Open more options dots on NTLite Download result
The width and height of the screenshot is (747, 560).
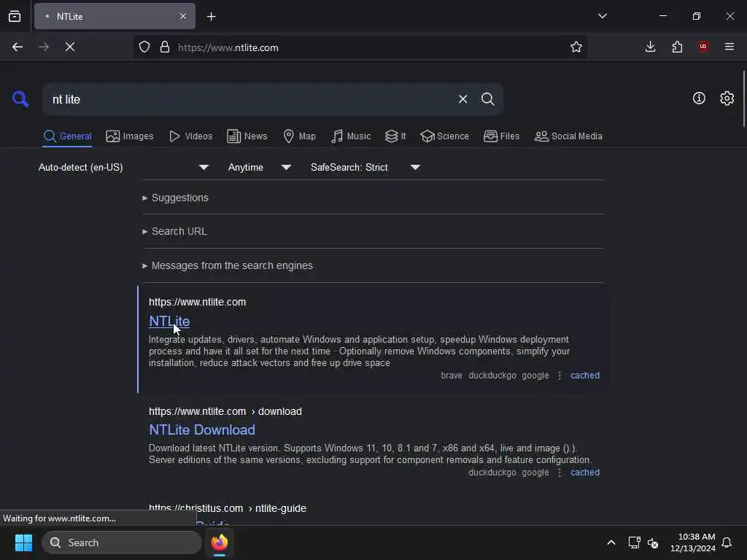560,472
